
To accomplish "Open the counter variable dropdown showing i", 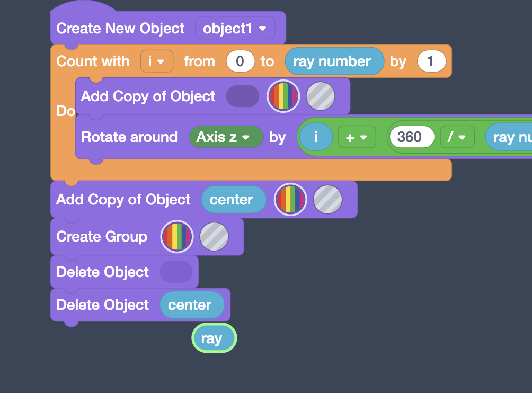I will [x=156, y=61].
